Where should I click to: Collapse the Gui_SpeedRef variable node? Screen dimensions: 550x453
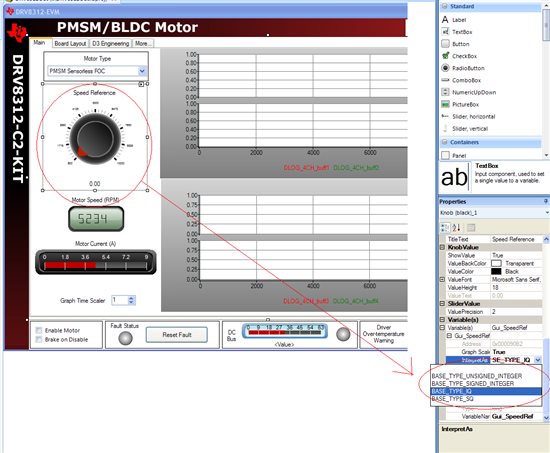pos(449,336)
